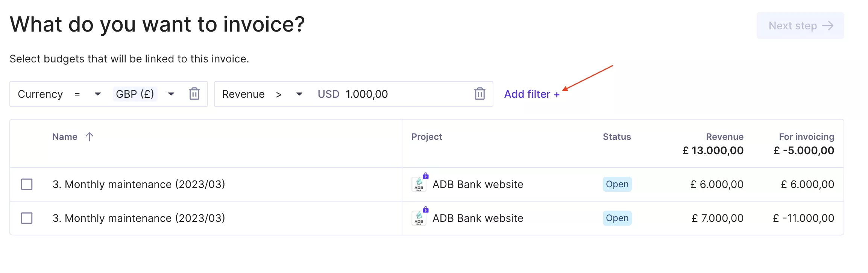Remove the Revenue filter using trash icon
This screenshot has width=868, height=273.
click(480, 94)
